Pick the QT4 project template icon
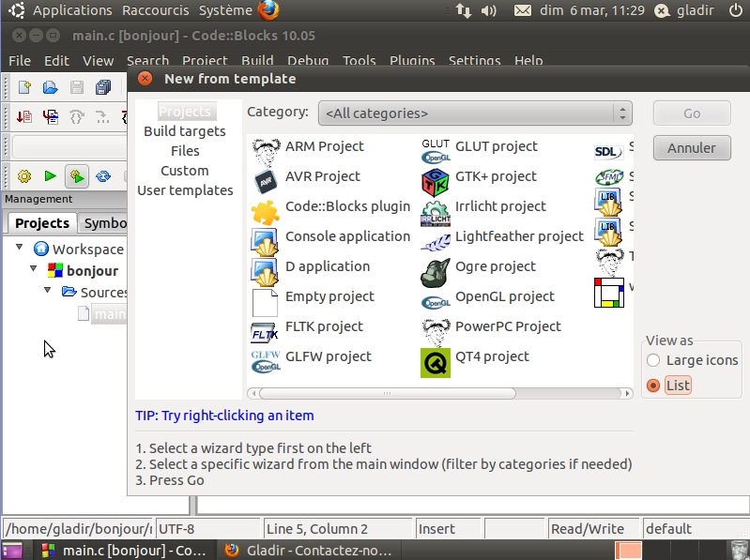Viewport: 750px width, 560px height. (436, 359)
